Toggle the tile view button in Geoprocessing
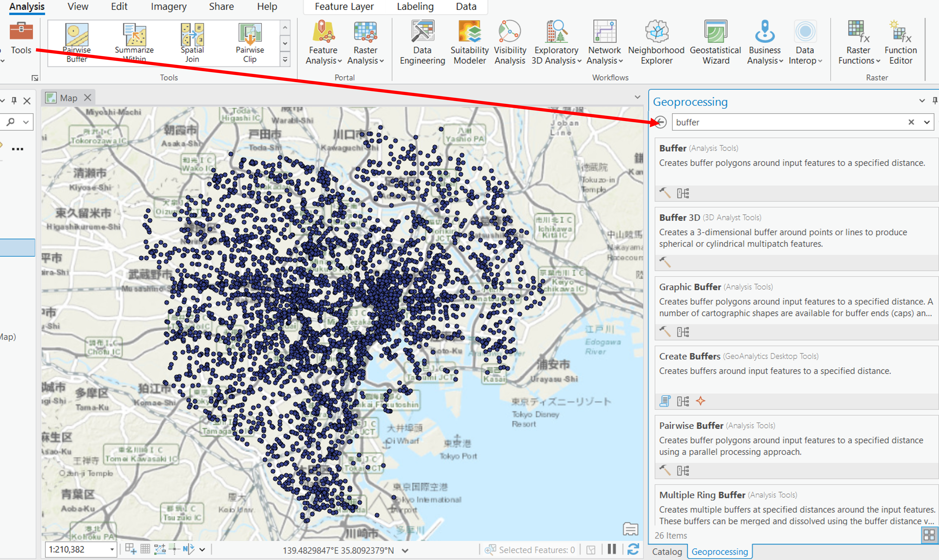Screen dimensions: 939x560 (x=929, y=535)
